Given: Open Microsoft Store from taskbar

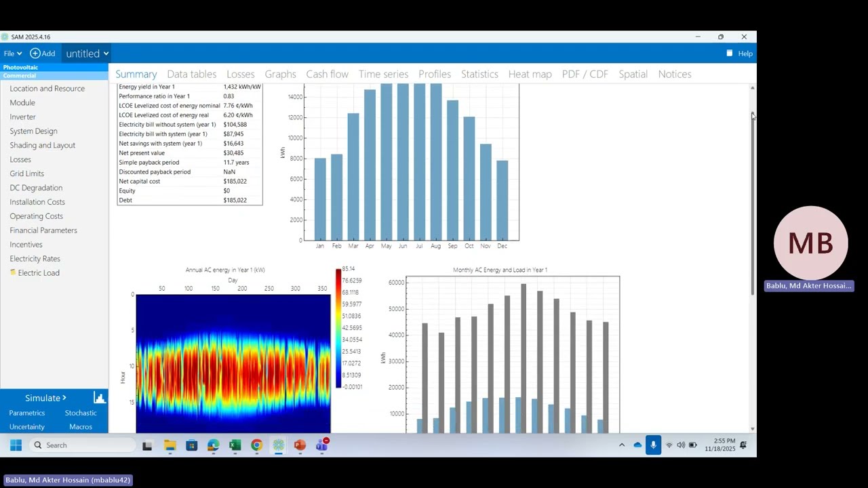Looking at the screenshot, I should coord(191,445).
